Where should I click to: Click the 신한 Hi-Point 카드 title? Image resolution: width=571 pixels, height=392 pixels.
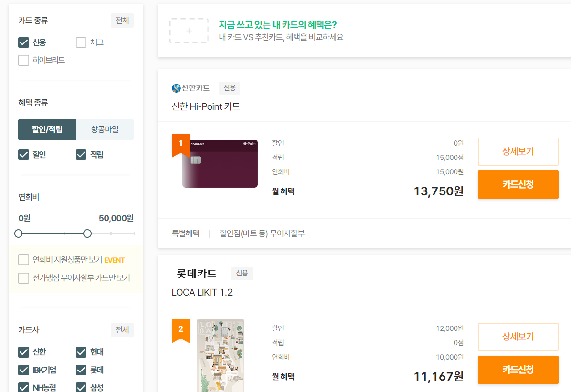tap(206, 107)
